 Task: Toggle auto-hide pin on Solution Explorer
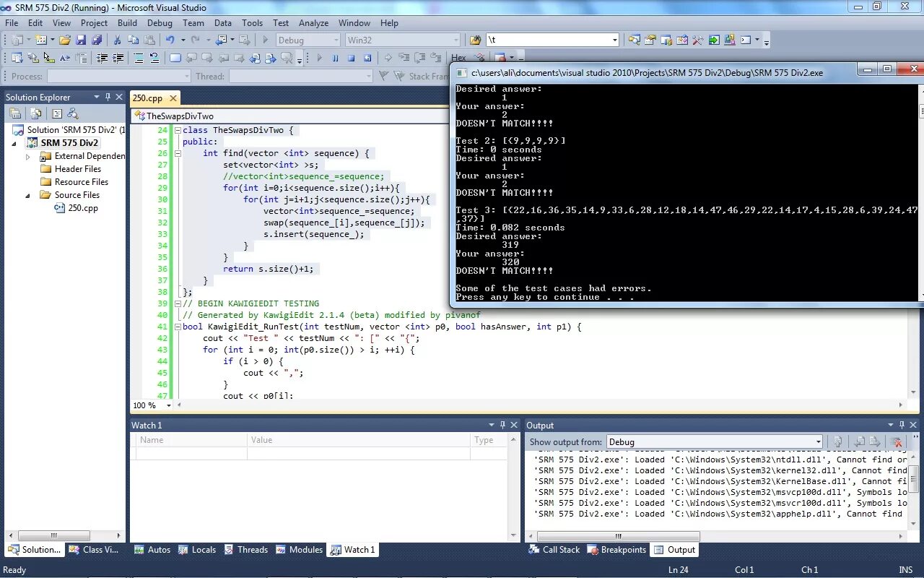point(108,97)
